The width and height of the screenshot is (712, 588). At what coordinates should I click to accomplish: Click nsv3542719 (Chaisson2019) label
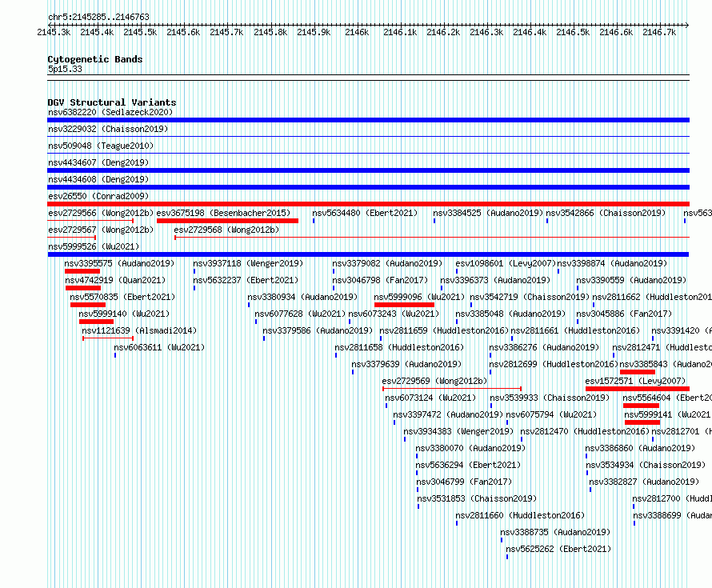coord(530,297)
